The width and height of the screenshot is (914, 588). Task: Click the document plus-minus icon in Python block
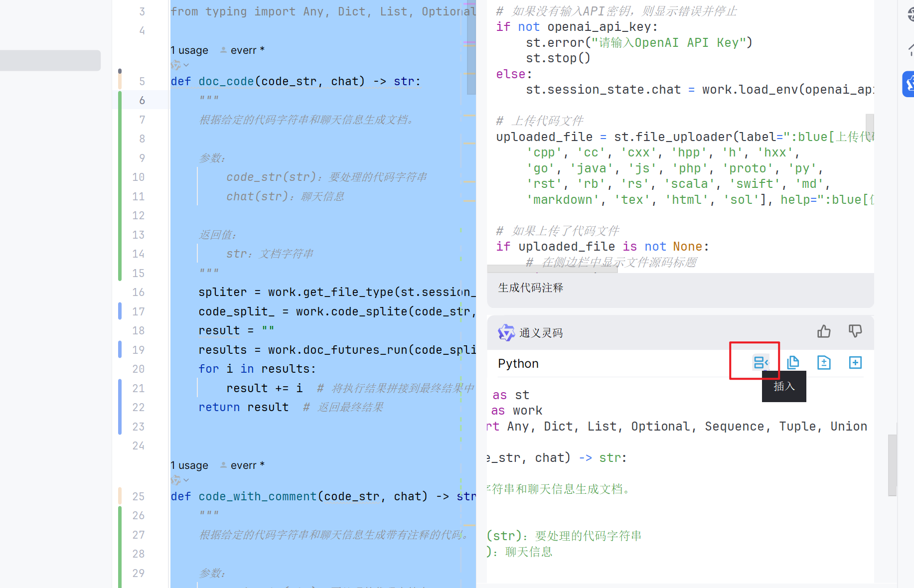click(824, 363)
